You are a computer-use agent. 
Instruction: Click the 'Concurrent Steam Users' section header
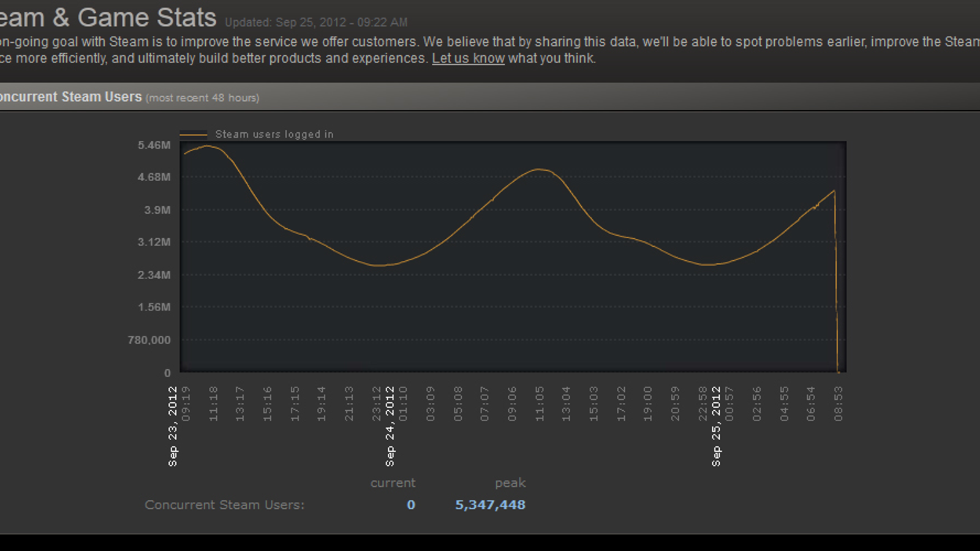(x=70, y=97)
